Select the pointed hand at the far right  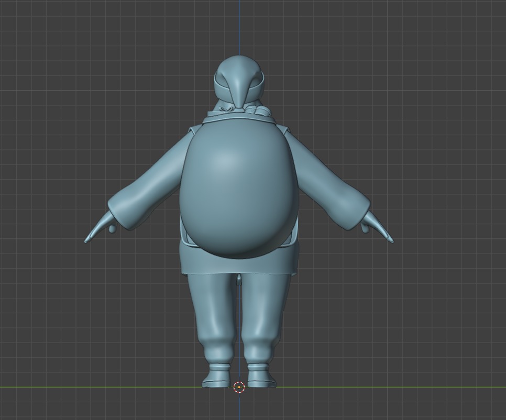click(x=377, y=226)
